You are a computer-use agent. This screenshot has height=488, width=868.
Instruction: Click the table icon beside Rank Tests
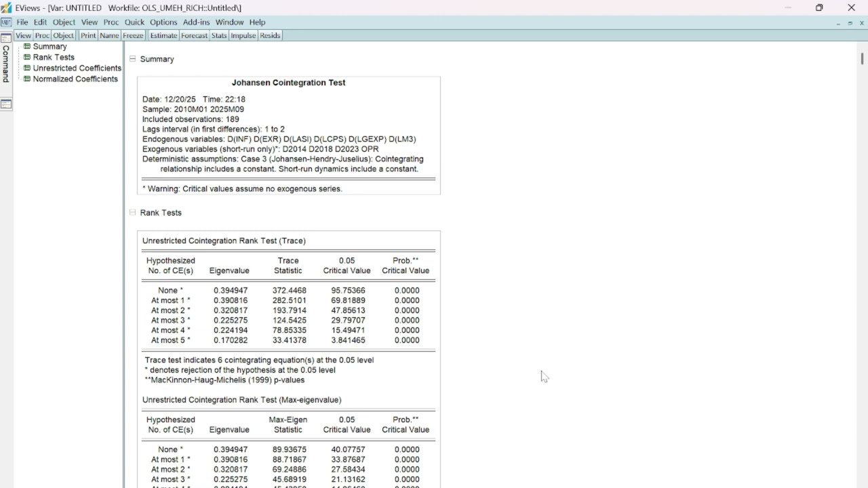pyautogui.click(x=27, y=58)
